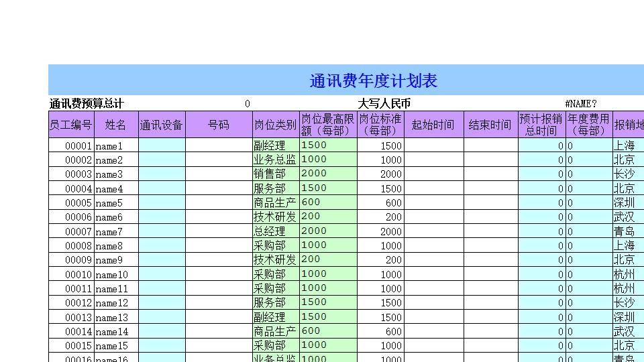The image size is (644, 362).
Task: Select the 岗位最高限额（每部） header
Action: coord(328,125)
